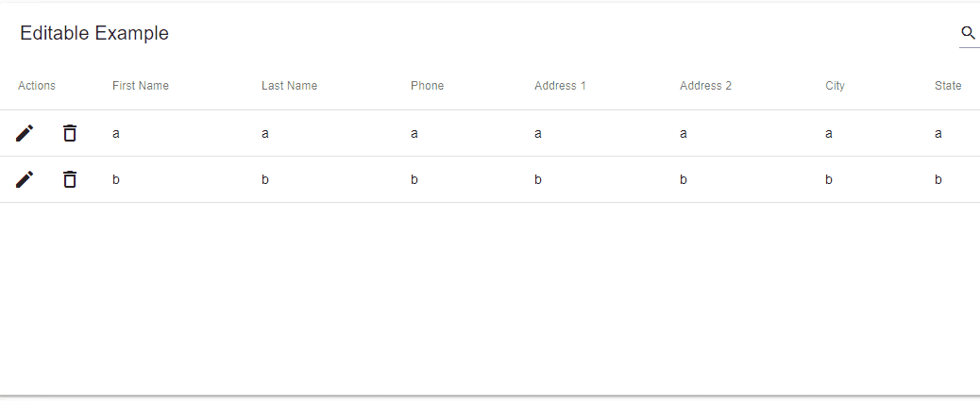Select Address 1 cell in row 'b'
This screenshot has height=401, width=980.
[538, 180]
